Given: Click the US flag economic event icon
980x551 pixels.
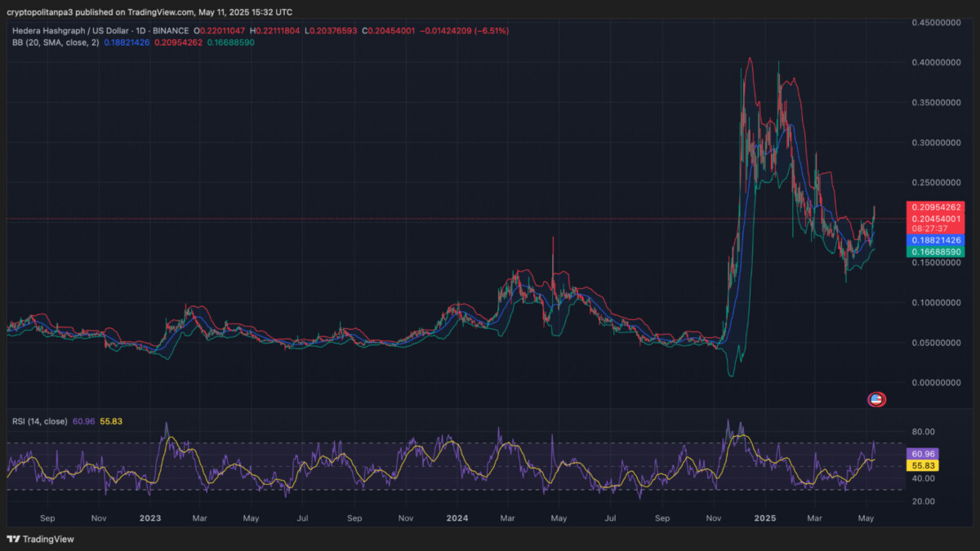Looking at the screenshot, I should pyautogui.click(x=875, y=399).
